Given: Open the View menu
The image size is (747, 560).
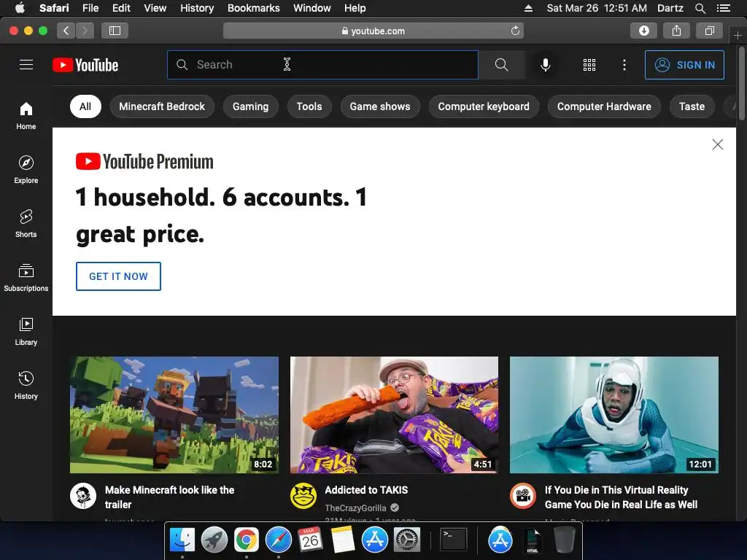Looking at the screenshot, I should click(x=155, y=8).
